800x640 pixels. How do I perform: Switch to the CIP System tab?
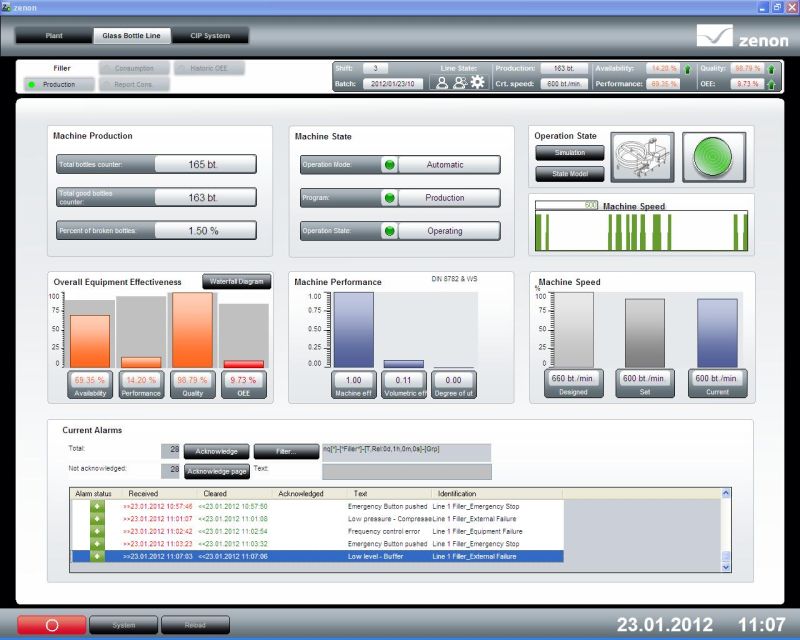tap(210, 36)
